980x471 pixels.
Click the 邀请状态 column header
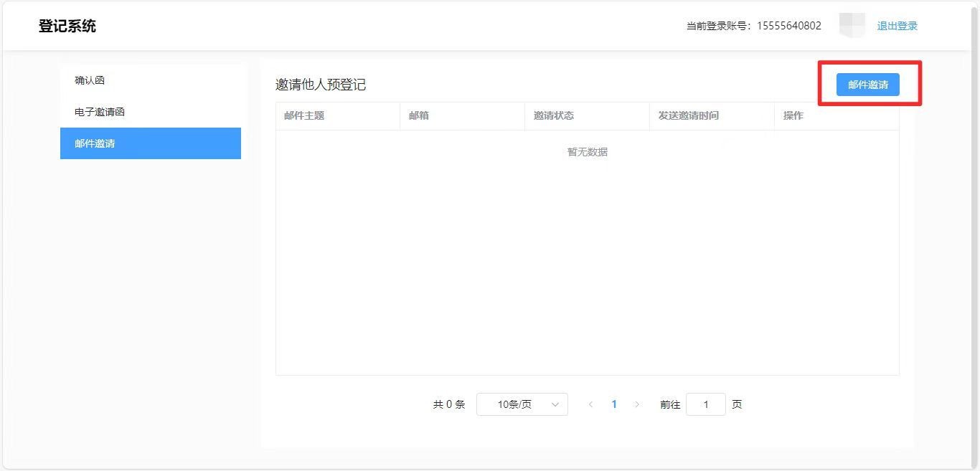coord(588,116)
